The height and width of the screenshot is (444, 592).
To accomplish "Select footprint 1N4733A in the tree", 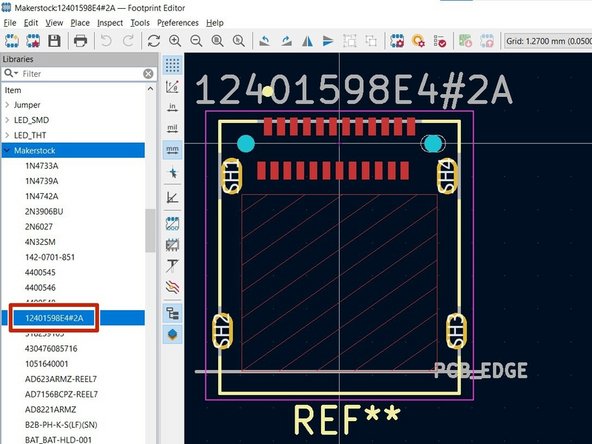I will [42, 165].
